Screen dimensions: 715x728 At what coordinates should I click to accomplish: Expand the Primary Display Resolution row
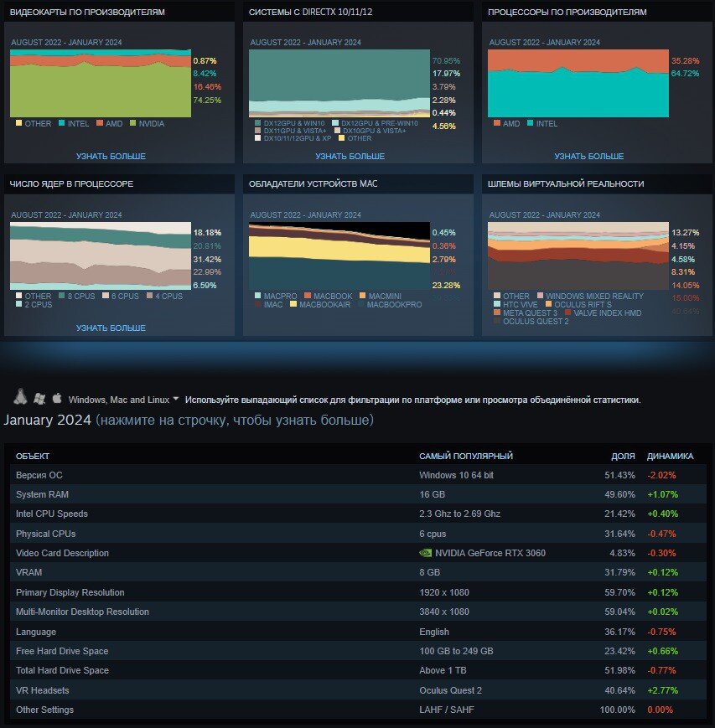pos(358,592)
